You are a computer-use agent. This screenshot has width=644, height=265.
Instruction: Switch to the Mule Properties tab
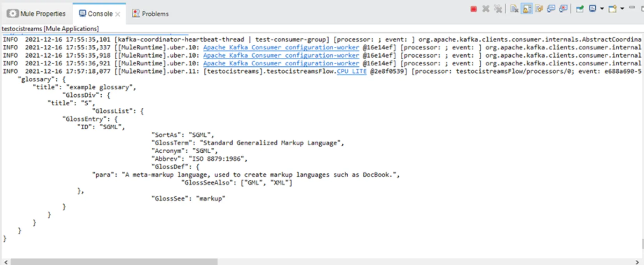(36, 14)
